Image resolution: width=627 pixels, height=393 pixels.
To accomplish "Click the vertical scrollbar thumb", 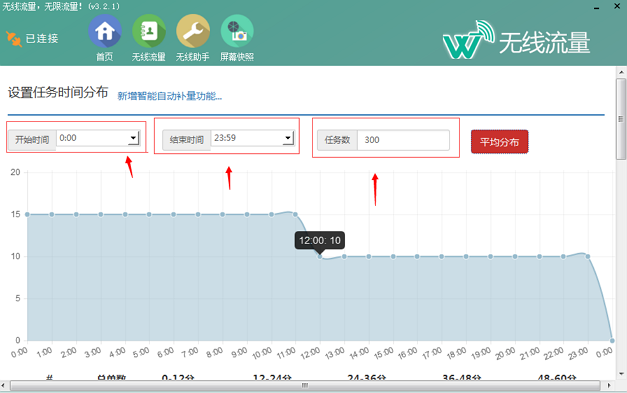I will coord(621,119).
